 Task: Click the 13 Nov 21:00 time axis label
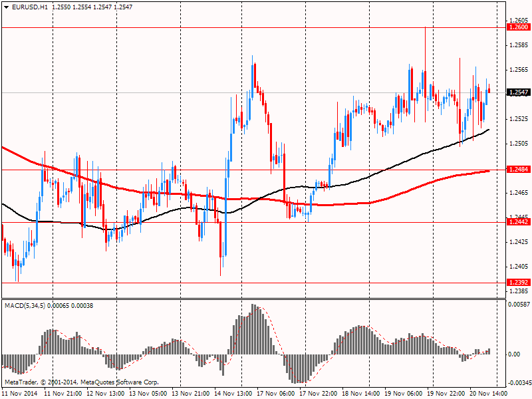[191, 394]
